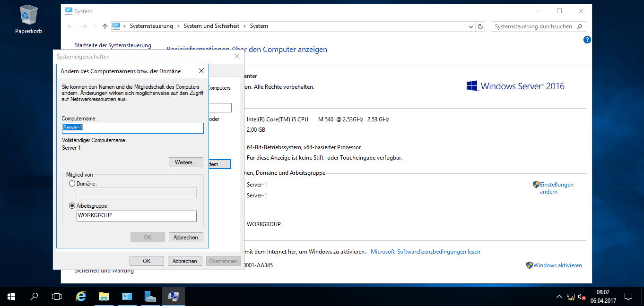Open the Action Center notifications icon

point(628,297)
